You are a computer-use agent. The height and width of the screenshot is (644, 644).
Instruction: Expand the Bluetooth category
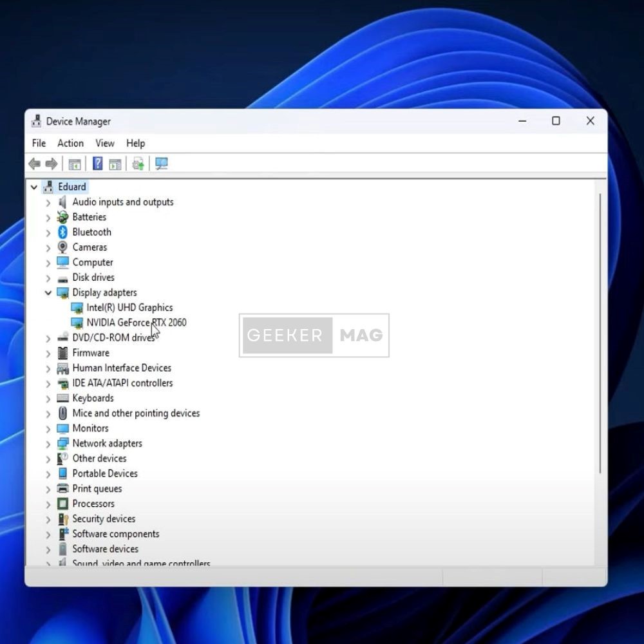click(48, 233)
